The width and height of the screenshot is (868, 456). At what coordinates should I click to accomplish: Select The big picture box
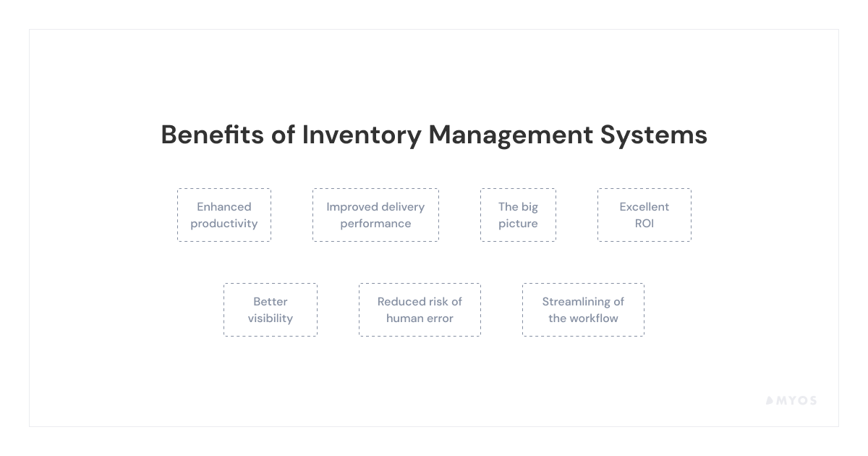coord(518,215)
